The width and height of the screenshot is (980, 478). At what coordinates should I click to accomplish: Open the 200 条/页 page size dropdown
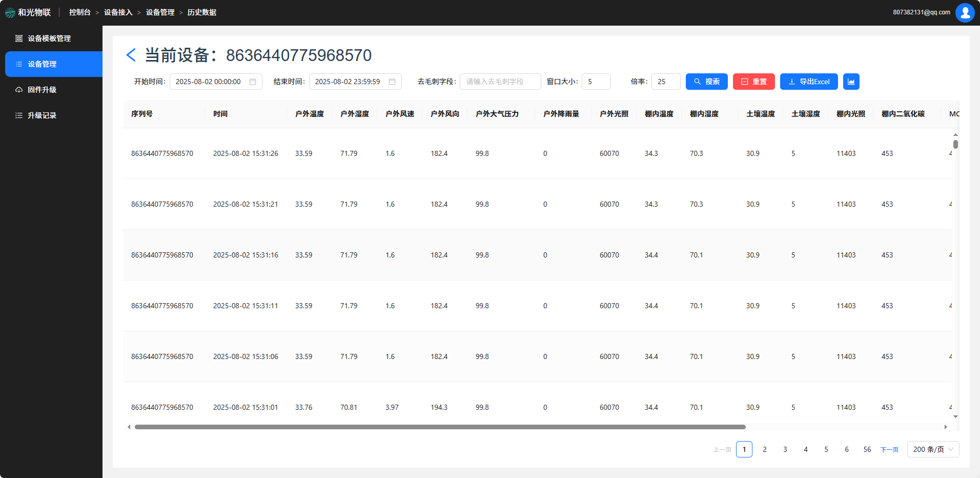(933, 449)
